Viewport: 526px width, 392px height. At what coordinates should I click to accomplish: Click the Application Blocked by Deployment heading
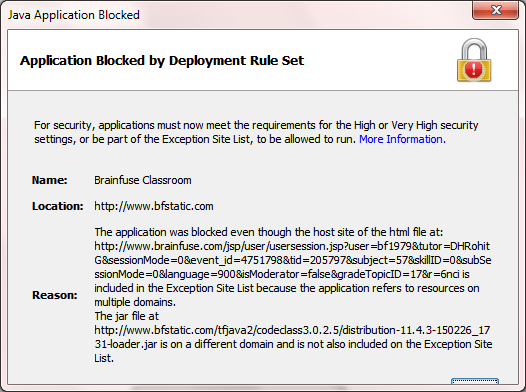[x=162, y=61]
